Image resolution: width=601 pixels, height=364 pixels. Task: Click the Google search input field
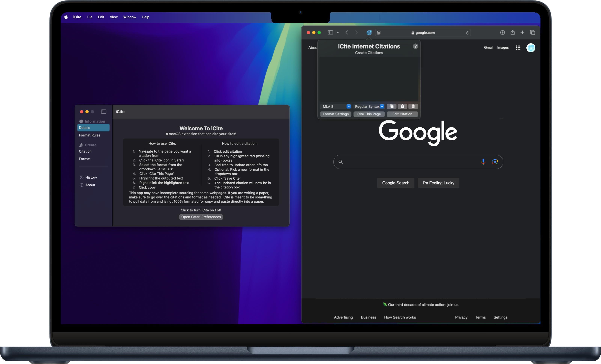tap(410, 162)
